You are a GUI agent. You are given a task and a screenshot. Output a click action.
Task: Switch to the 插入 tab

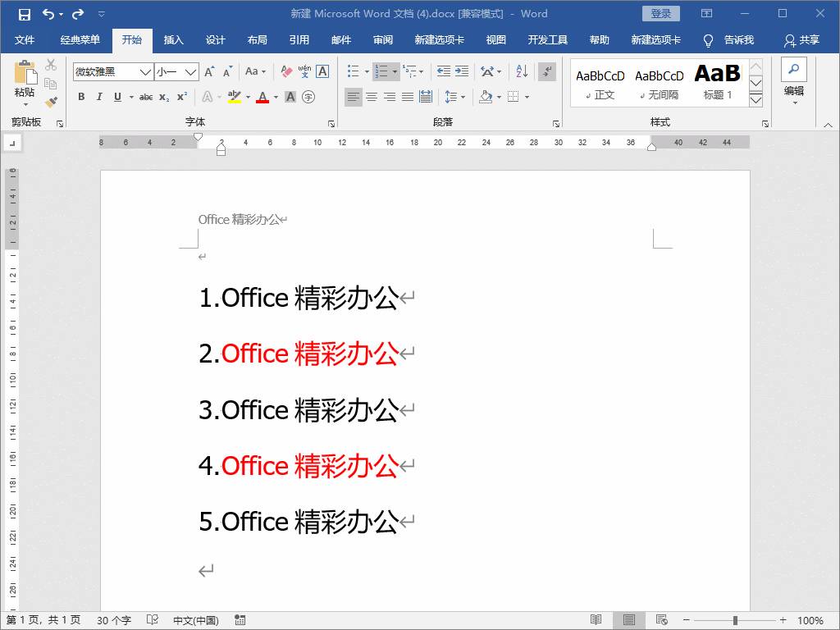pos(174,40)
